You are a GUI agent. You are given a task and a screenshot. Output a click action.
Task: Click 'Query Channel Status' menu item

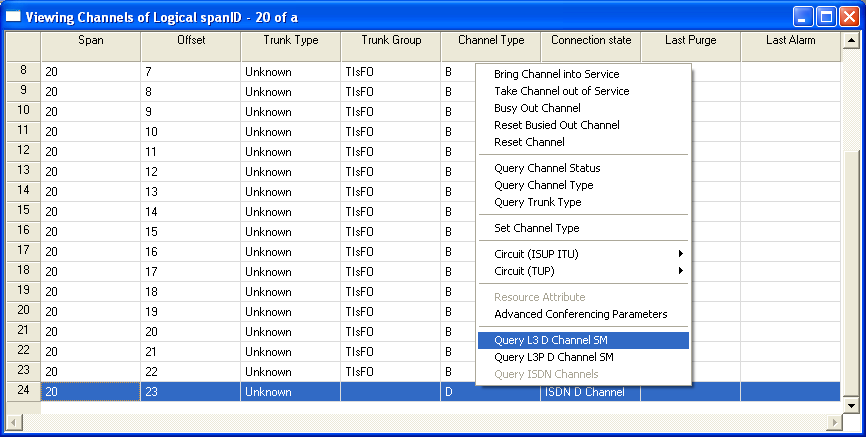pos(547,168)
